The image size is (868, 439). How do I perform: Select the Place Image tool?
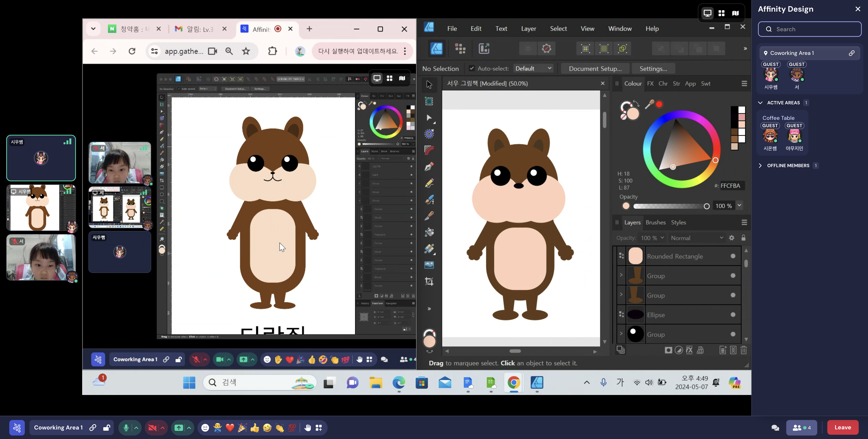coord(429,265)
